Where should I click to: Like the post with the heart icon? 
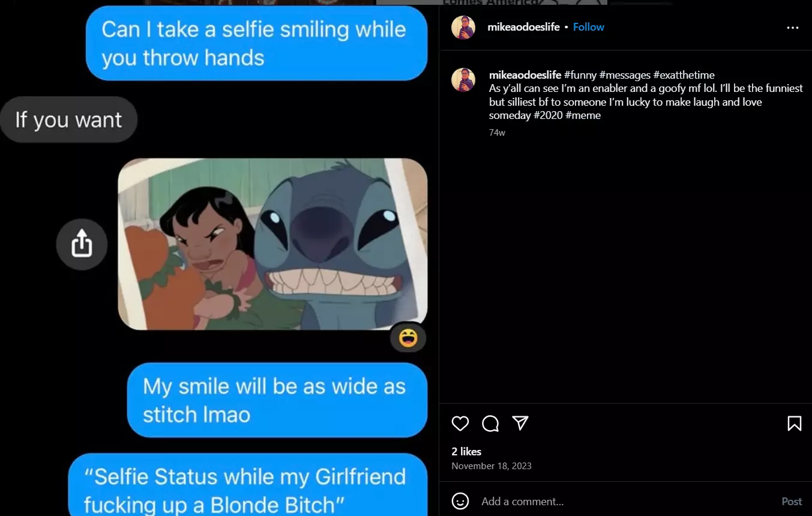(460, 423)
